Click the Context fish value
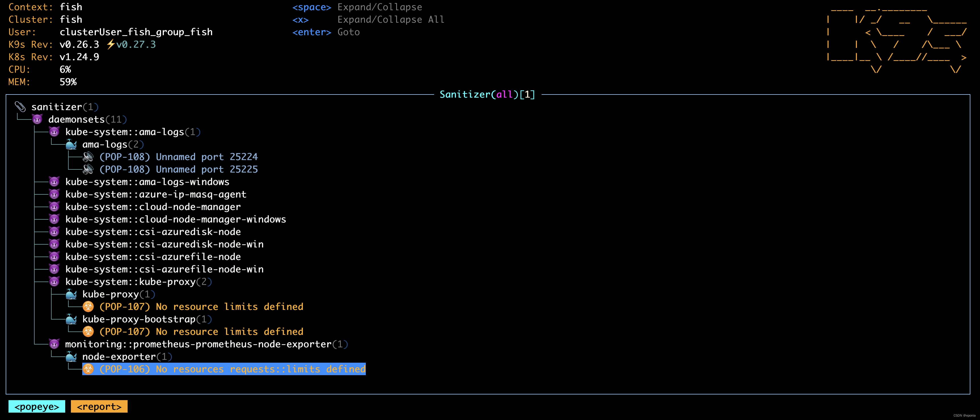Viewport: 980px width, 420px height. [71, 7]
